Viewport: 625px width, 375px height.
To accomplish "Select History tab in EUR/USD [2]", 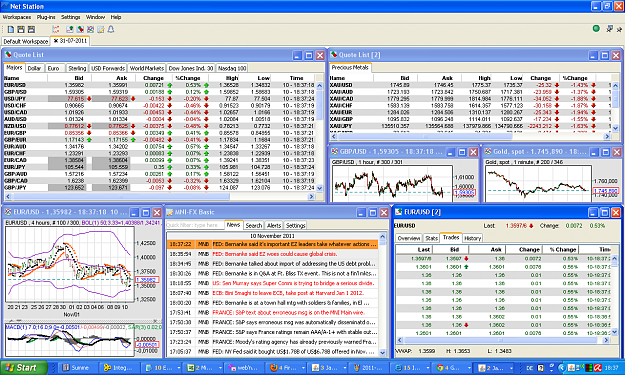I will pyautogui.click(x=472, y=238).
